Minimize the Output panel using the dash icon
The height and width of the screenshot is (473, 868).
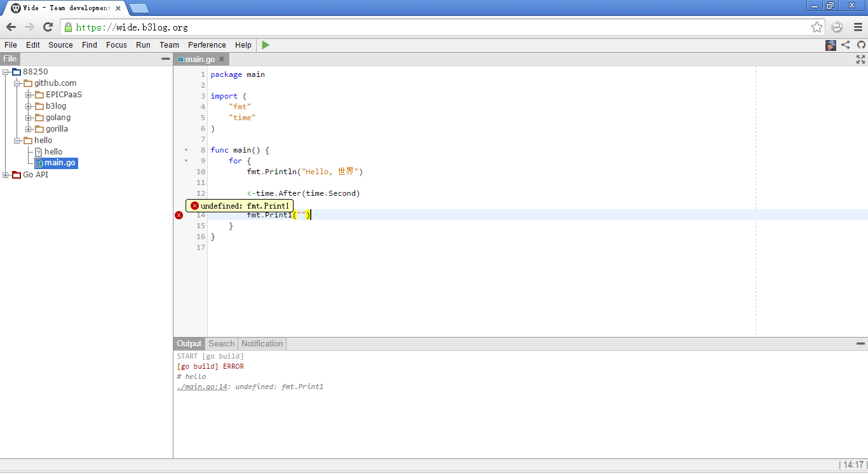(x=860, y=343)
